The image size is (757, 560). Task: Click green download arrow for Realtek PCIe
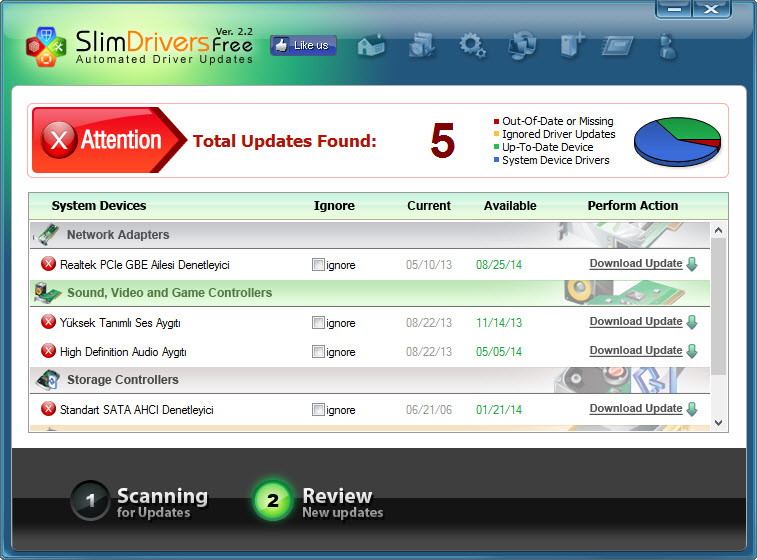692,264
